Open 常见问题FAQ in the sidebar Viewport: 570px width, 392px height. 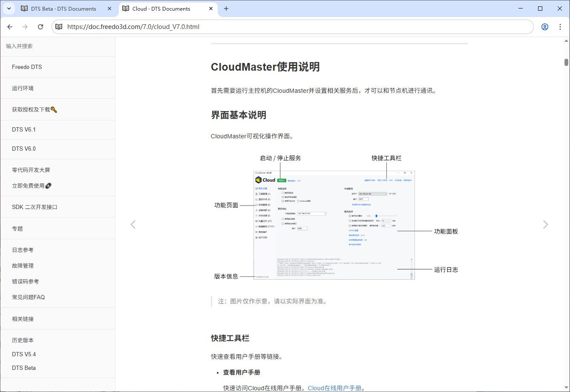click(28, 297)
